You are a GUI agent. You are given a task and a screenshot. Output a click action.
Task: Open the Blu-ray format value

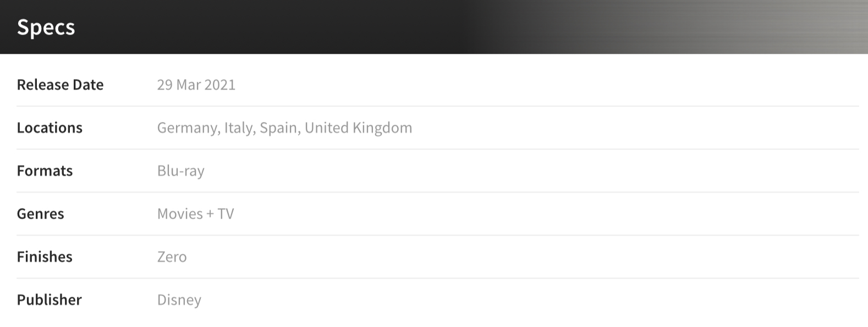pos(180,171)
